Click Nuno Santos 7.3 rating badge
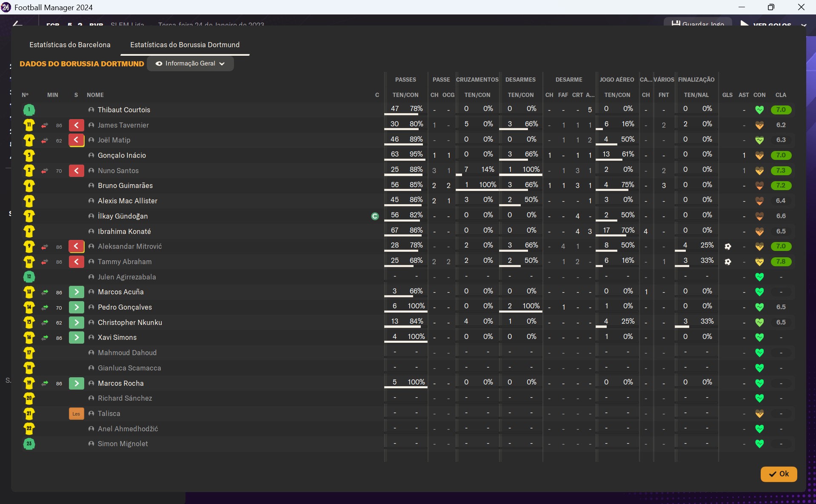This screenshot has height=504, width=816. (x=781, y=171)
